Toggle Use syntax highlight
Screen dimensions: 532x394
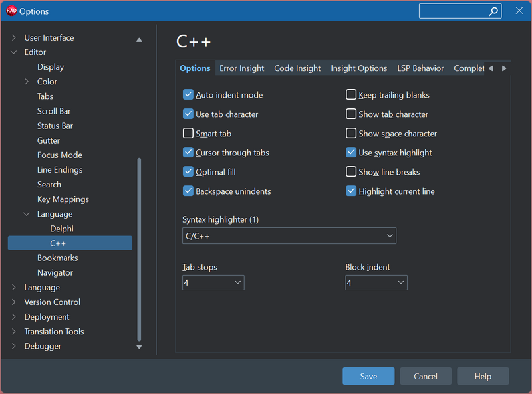[351, 153]
